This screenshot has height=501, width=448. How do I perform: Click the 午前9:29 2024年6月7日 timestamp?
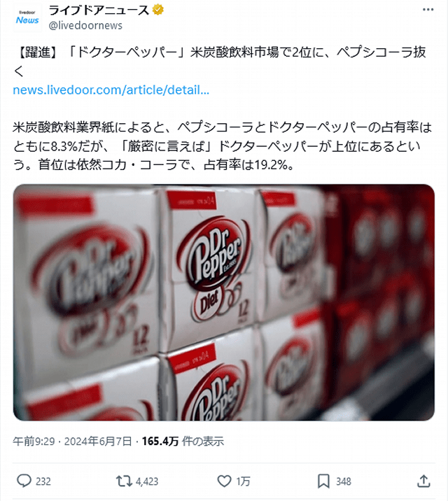click(72, 442)
